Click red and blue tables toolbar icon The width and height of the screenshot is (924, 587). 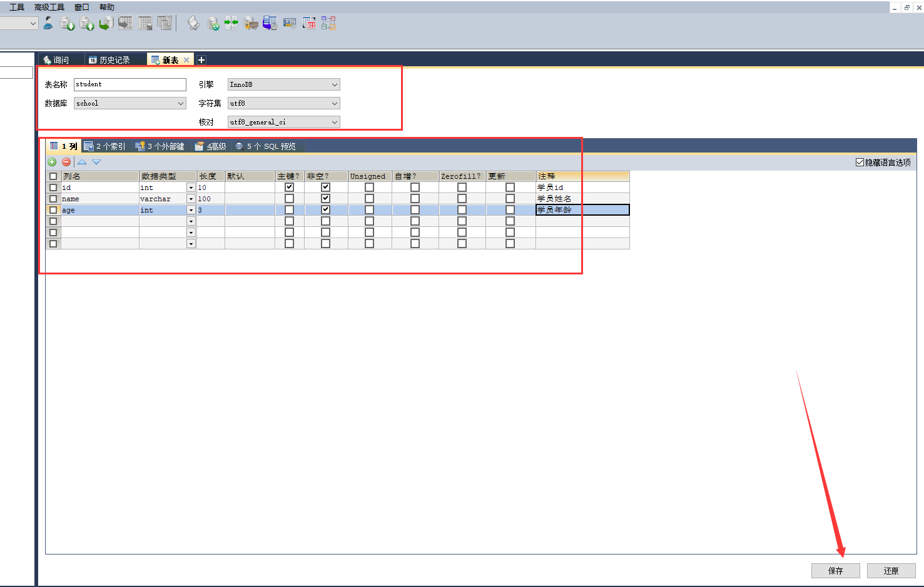coord(309,23)
